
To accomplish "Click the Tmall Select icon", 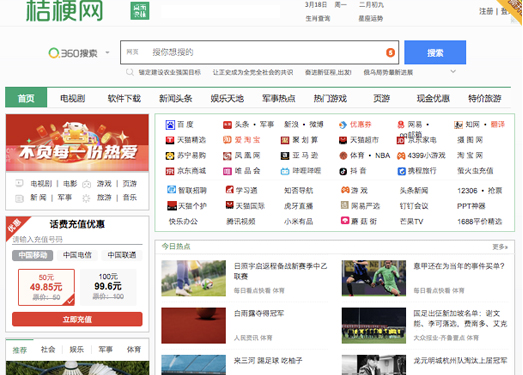I will click(170, 140).
